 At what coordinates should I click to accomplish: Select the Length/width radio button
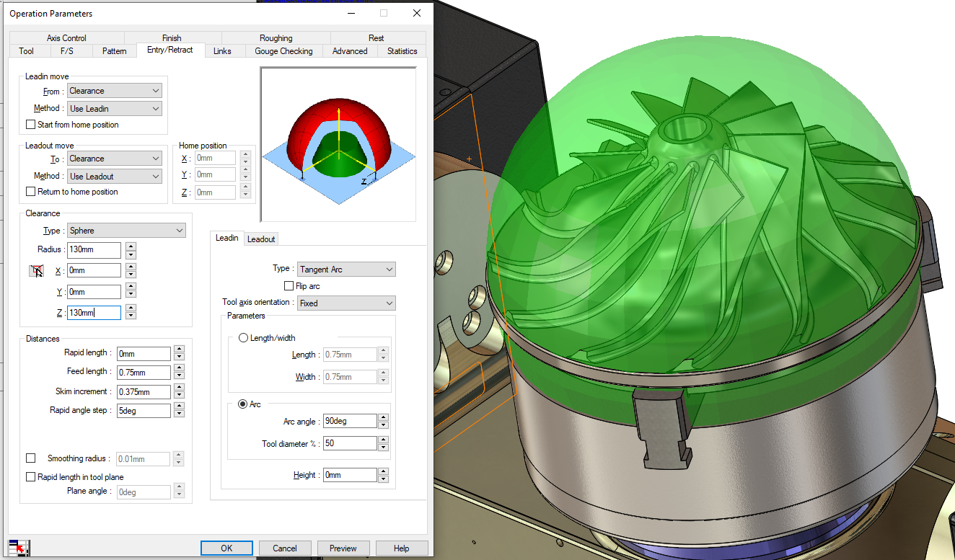pos(242,337)
